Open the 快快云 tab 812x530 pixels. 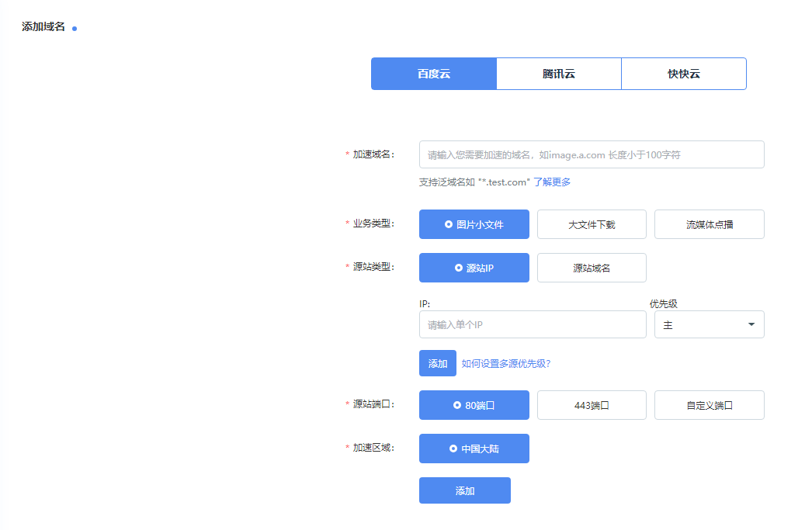coord(684,74)
